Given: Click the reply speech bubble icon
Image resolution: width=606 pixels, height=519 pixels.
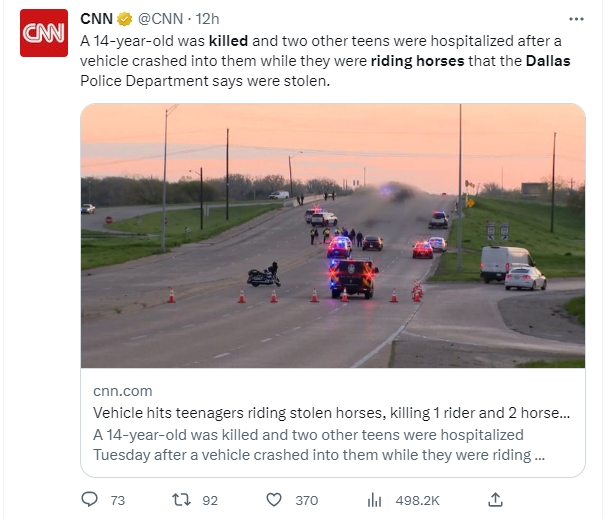Looking at the screenshot, I should (x=89, y=500).
